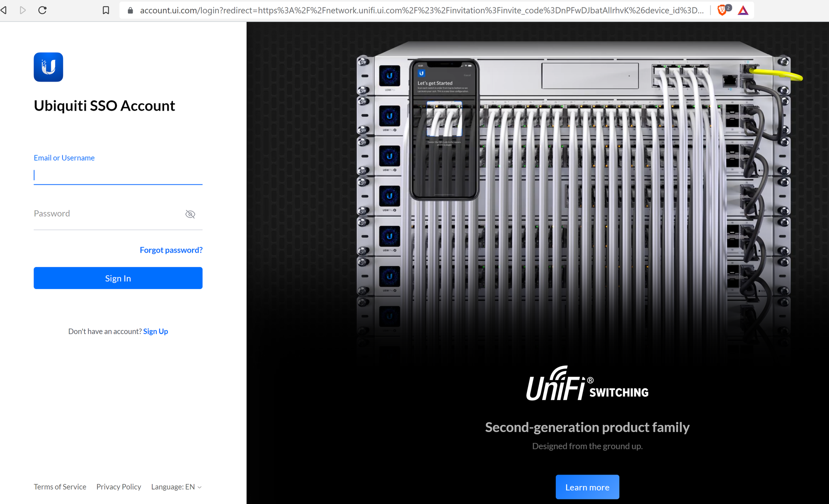829x504 pixels.
Task: Click the browser back arrow
Action: coord(4,10)
